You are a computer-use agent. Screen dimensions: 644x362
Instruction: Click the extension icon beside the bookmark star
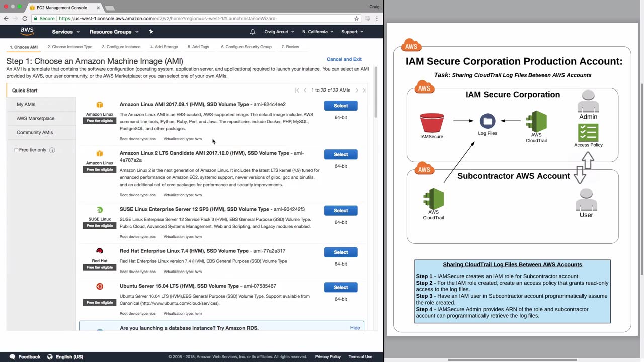pos(368,19)
